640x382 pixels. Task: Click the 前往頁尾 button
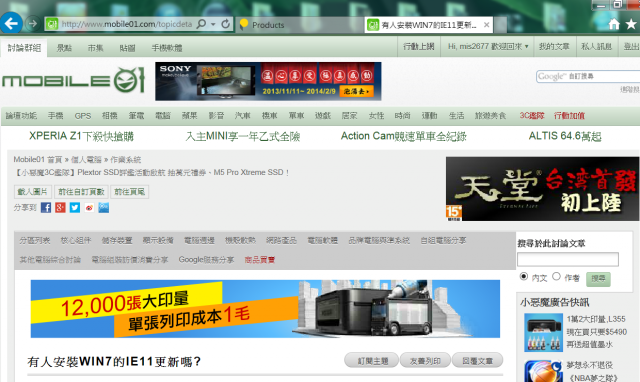(x=129, y=192)
